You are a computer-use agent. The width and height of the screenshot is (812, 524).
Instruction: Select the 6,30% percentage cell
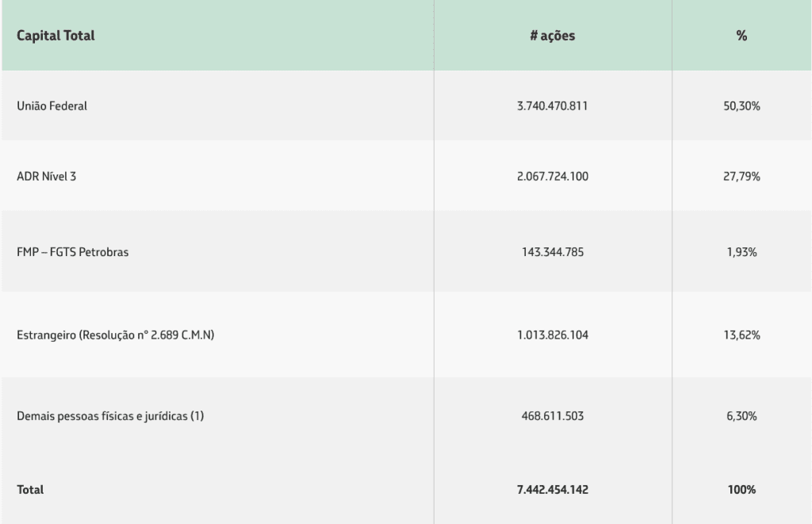(x=741, y=416)
